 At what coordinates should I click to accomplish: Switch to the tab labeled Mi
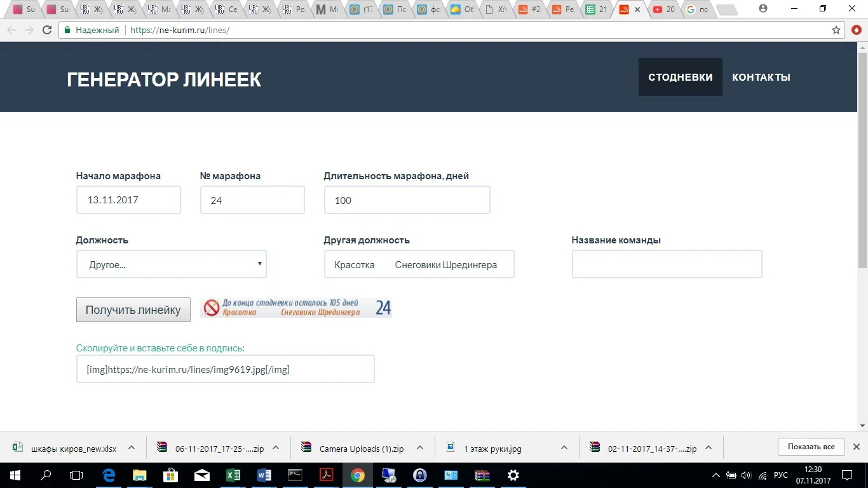tap(328, 10)
